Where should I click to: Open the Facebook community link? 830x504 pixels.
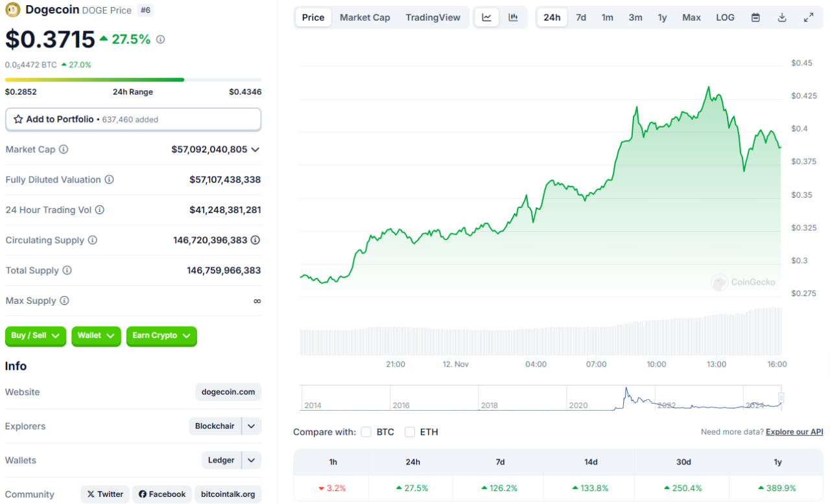162,494
